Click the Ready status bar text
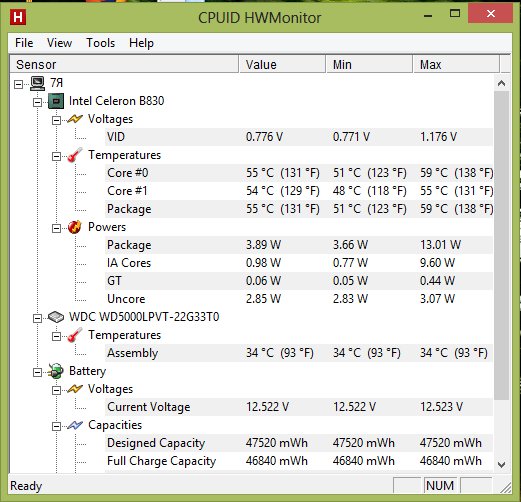521x502 pixels. pos(26,486)
